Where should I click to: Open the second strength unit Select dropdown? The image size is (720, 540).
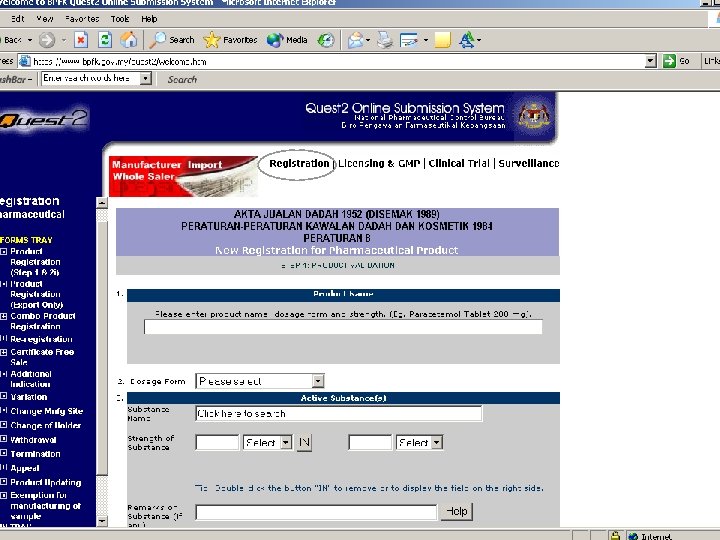tap(419, 442)
